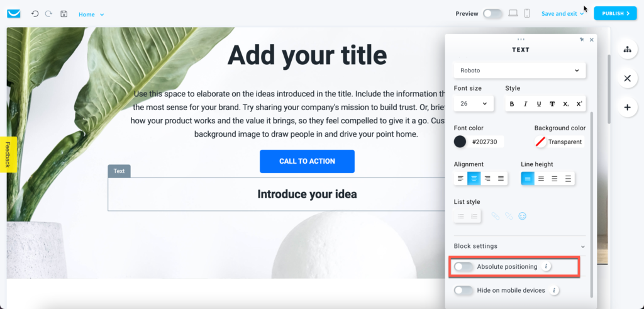The height and width of the screenshot is (309, 644).
Task: Click the save disk icon
Action: click(64, 14)
